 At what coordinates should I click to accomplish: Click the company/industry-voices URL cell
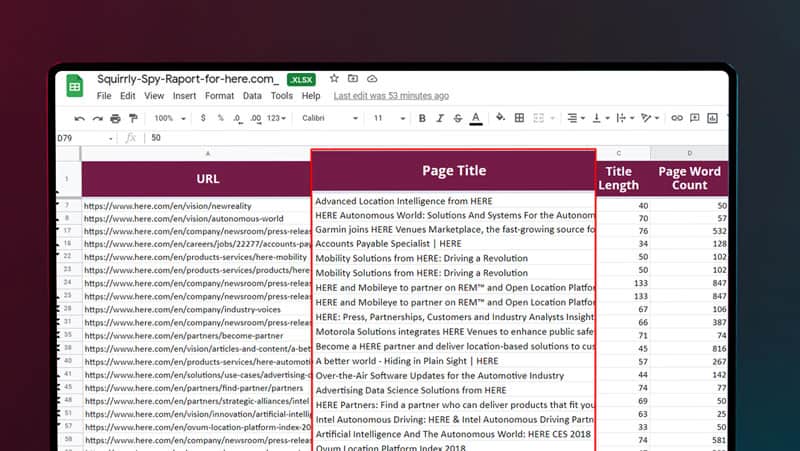point(196,310)
